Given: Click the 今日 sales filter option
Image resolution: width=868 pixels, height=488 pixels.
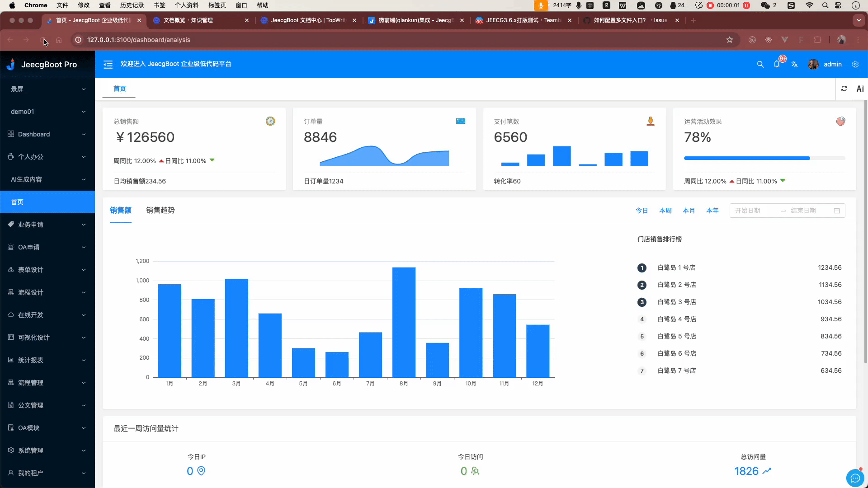Looking at the screenshot, I should click(642, 210).
